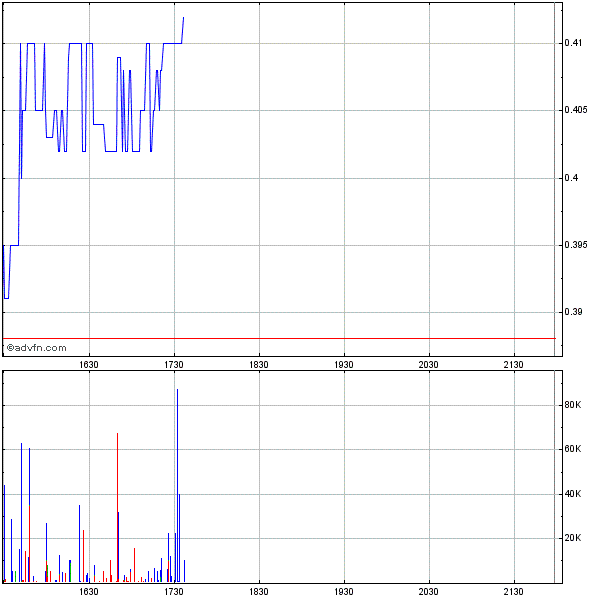Click the tallest volume bar near 1730

(x=177, y=480)
